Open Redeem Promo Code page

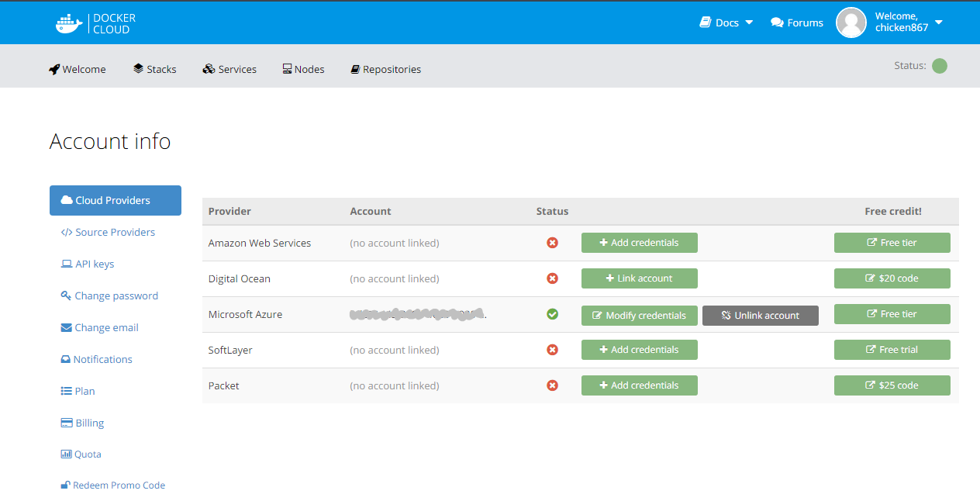tap(113, 485)
